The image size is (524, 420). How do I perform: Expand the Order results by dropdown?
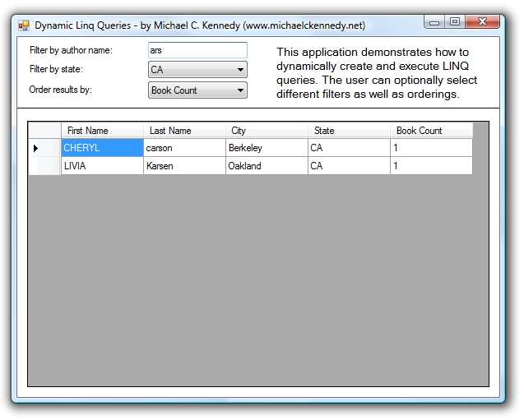point(240,90)
